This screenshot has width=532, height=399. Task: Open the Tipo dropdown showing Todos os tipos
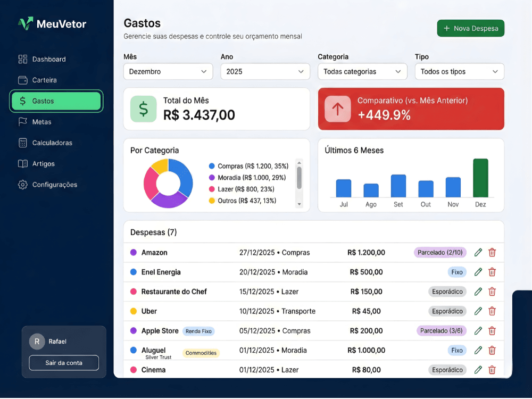coord(459,71)
